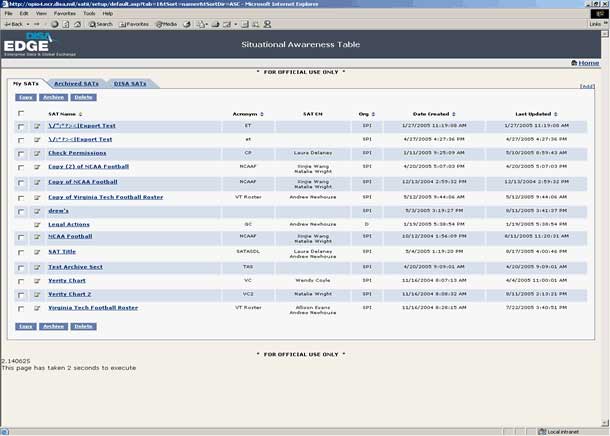Switch to the Archived SATs tab
Screen dimensions: 610x436
[75, 83]
